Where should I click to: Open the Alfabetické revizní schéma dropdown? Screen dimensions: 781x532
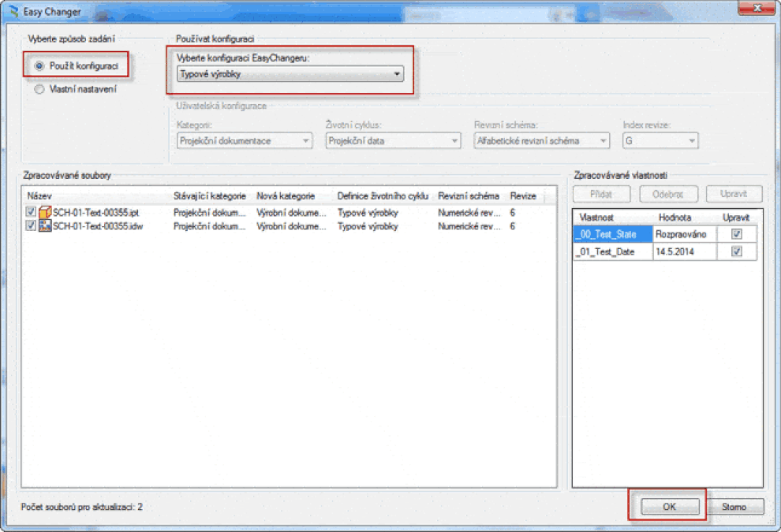pyautogui.click(x=542, y=141)
